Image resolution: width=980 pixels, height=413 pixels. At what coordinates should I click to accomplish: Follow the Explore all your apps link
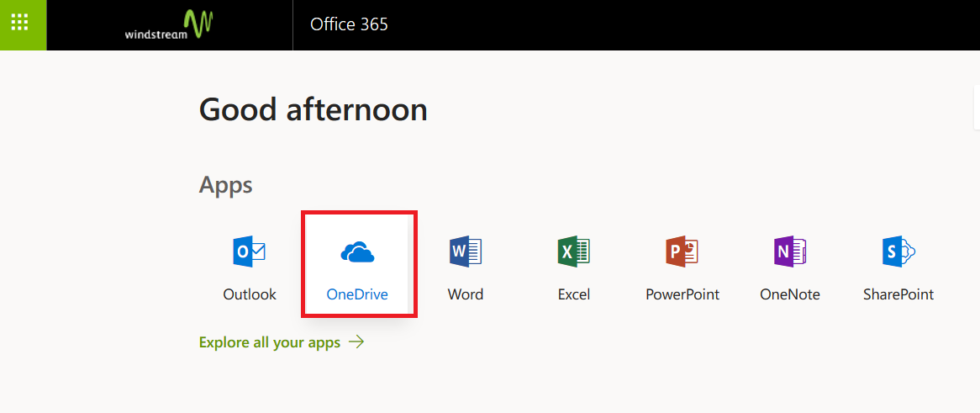click(x=270, y=342)
